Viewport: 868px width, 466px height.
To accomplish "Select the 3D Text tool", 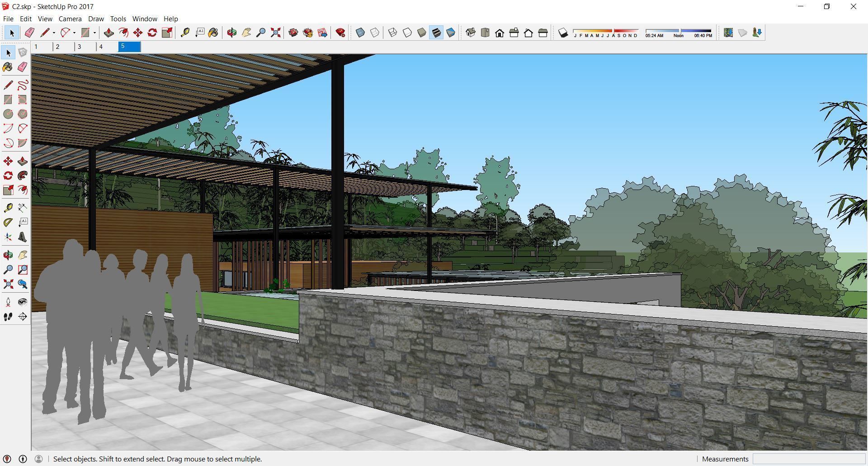I will 23,237.
